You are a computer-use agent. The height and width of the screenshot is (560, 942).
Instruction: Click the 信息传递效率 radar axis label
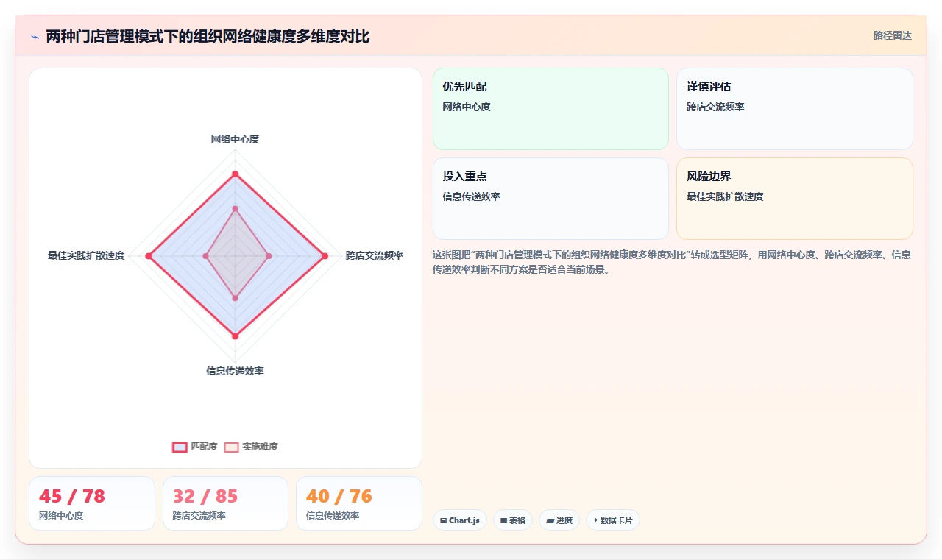pyautogui.click(x=235, y=371)
